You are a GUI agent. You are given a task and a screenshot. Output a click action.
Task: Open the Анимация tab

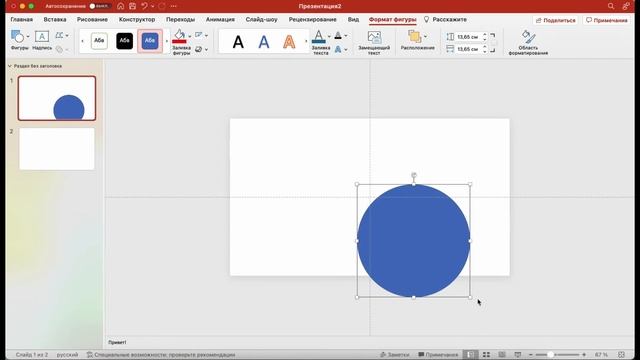tap(220, 20)
